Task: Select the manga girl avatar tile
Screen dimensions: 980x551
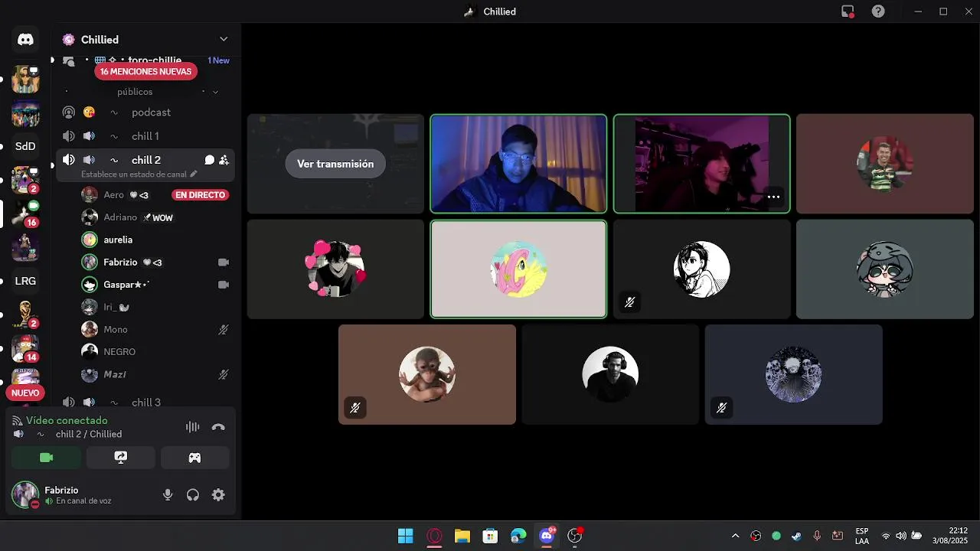Action: coord(702,269)
